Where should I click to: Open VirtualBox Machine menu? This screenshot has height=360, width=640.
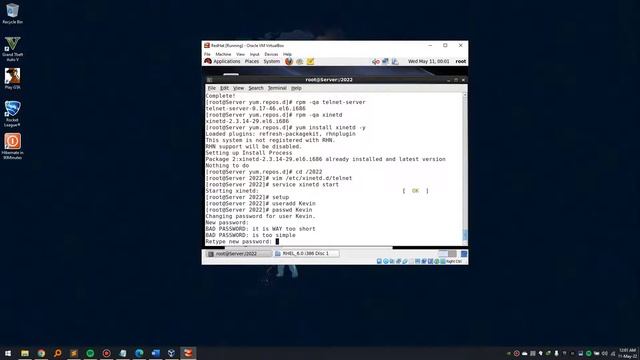(x=223, y=54)
